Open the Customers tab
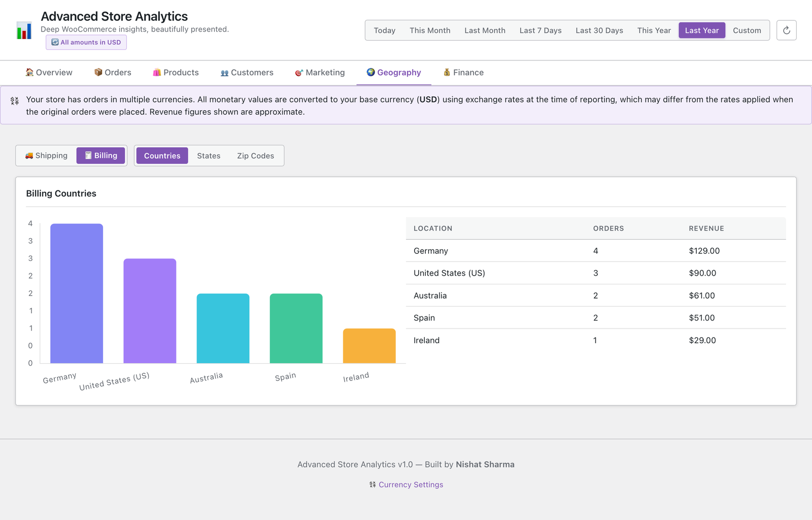The image size is (812, 520). pyautogui.click(x=247, y=73)
